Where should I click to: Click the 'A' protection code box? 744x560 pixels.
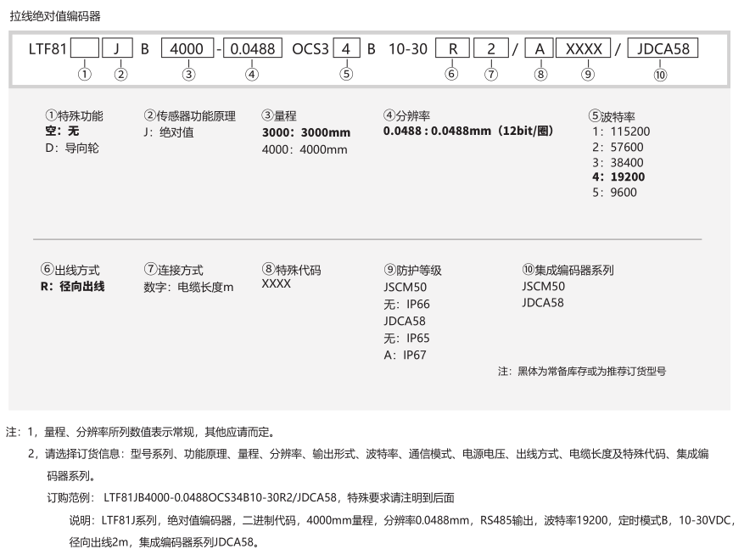[x=540, y=48]
